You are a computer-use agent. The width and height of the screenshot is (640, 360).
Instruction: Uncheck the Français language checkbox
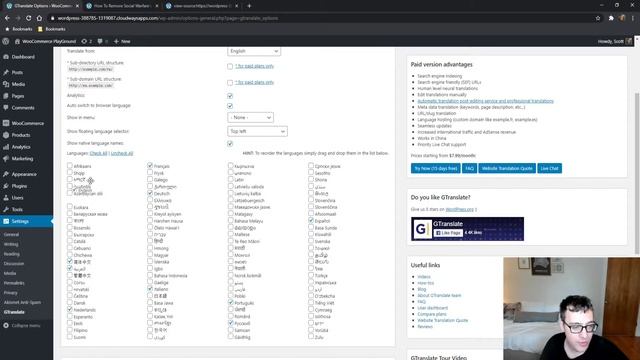pos(150,166)
